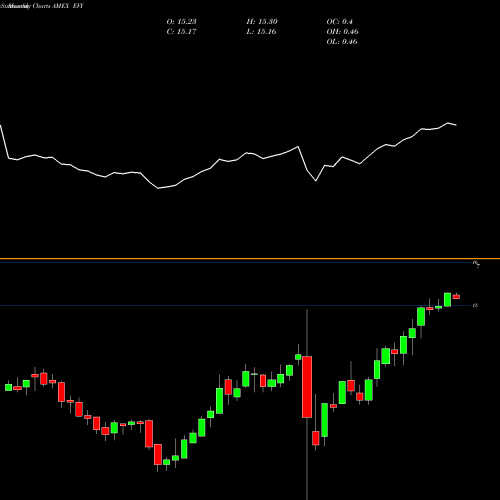This screenshot has height=500, width=500.
Task: Click the last red candle at chart's right end
Action: (x=456, y=297)
